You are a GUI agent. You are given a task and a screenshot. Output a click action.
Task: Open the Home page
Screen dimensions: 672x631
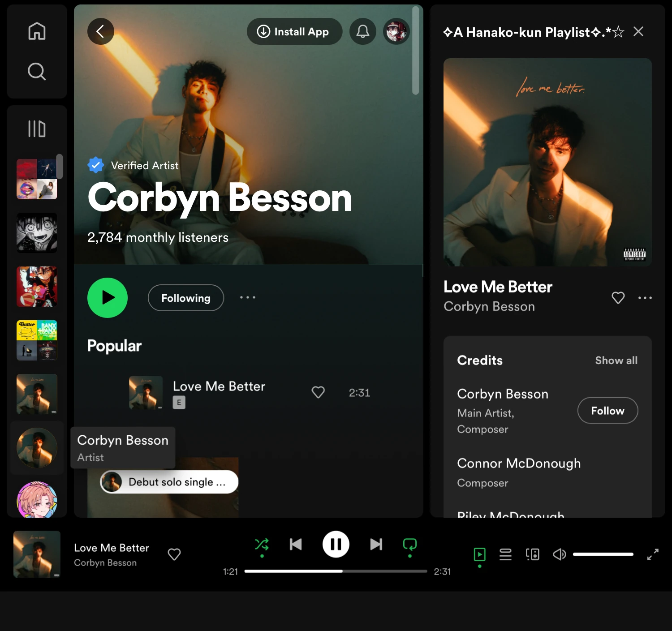[37, 30]
